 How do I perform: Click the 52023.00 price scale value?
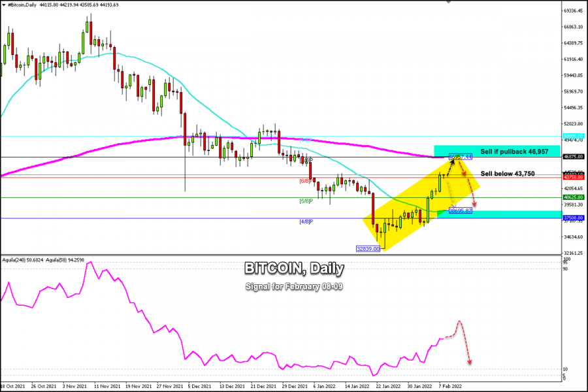(x=574, y=123)
